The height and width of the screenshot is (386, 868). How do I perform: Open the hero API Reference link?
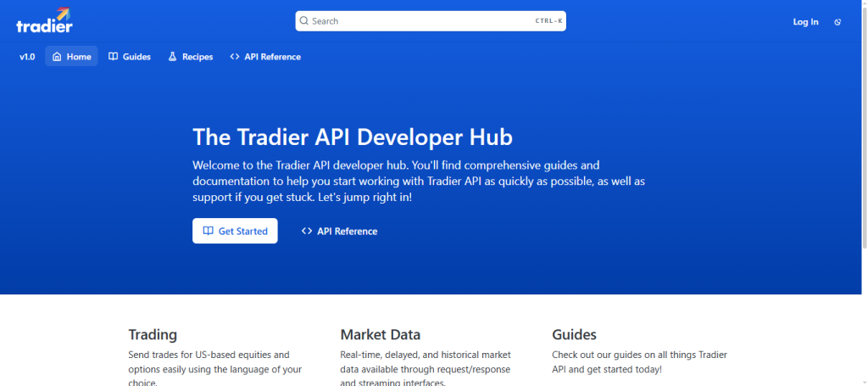tap(339, 231)
